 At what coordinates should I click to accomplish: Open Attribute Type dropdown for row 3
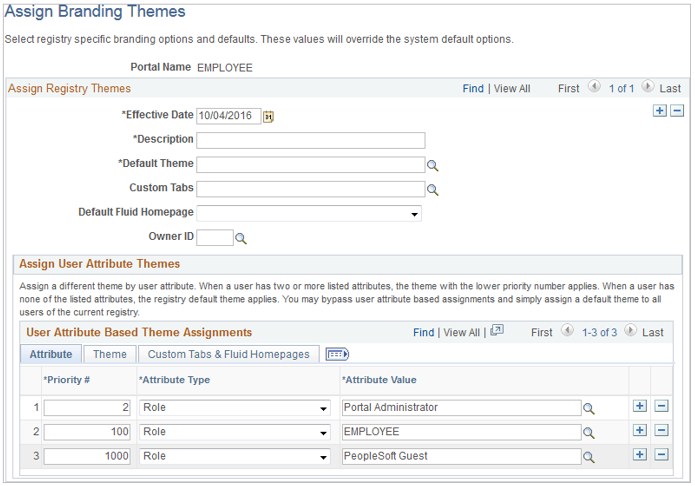click(x=323, y=456)
